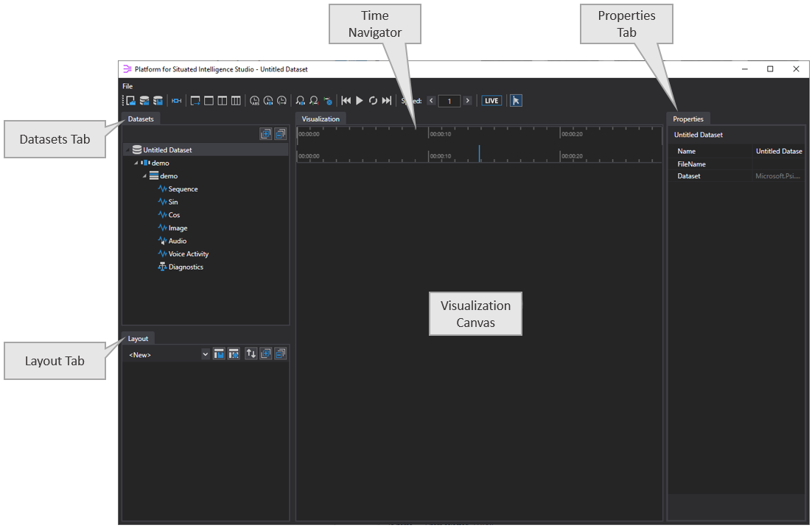Toggle the two-panel timeline view icon
The height and width of the screenshot is (528, 812).
(x=222, y=100)
